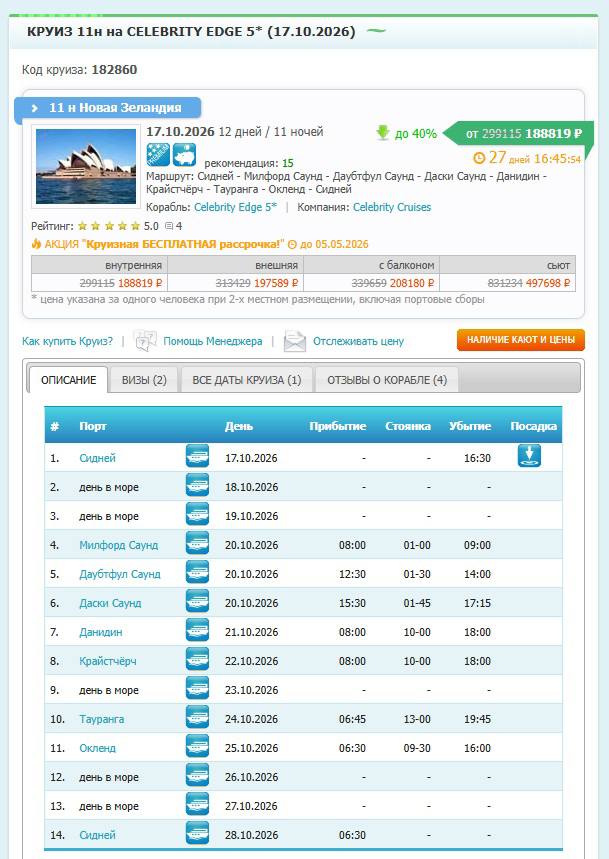The height and width of the screenshot is (859, 609).
Task: Click the ship icon in the Сидней 28.10.2026 row
Action: click(197, 834)
